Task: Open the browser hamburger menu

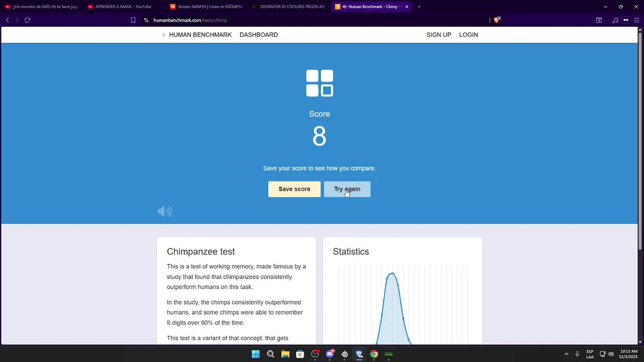Action: click(636, 20)
